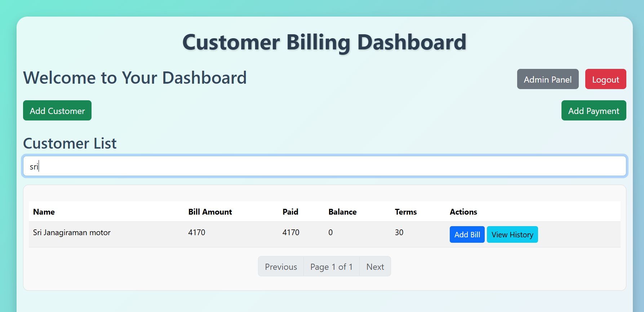Screen dimensions: 644x312
Task: View history for Sri Janagiraman motor
Action: tap(512, 234)
